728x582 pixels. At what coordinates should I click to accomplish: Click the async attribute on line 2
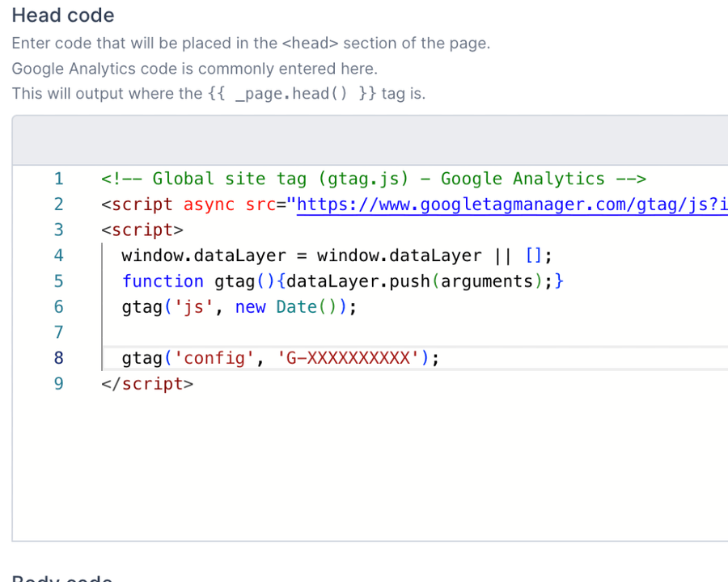209,205
